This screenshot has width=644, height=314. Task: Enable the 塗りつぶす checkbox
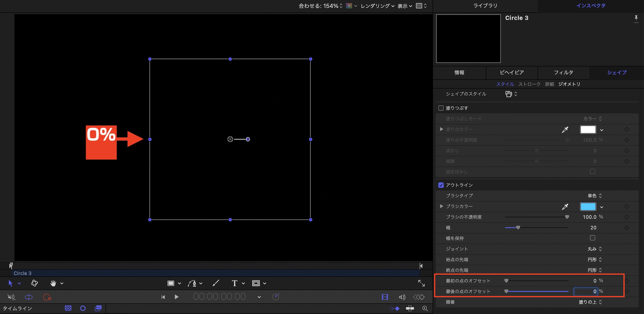point(441,108)
